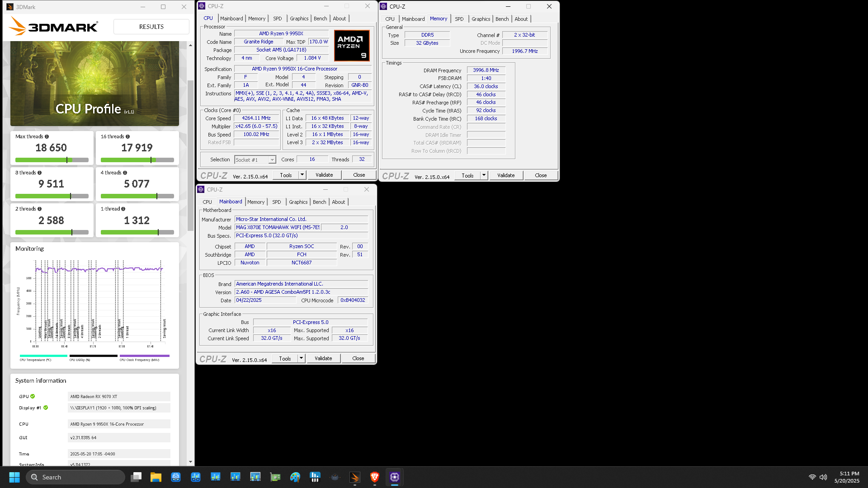Launch the Paint palette taskbar icon
The height and width of the screenshot is (488, 868).
coord(295,477)
